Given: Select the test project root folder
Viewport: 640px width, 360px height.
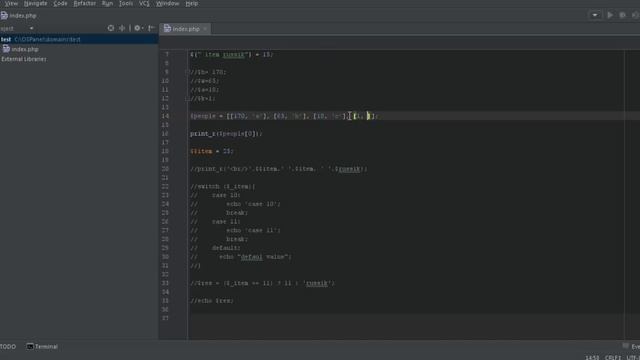Looking at the screenshot, I should (79, 39).
